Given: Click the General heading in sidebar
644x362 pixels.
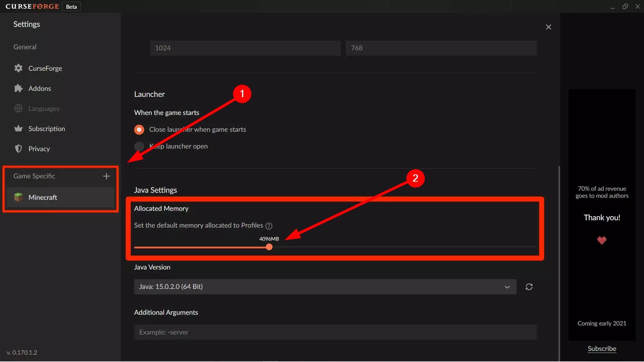Looking at the screenshot, I should (25, 47).
